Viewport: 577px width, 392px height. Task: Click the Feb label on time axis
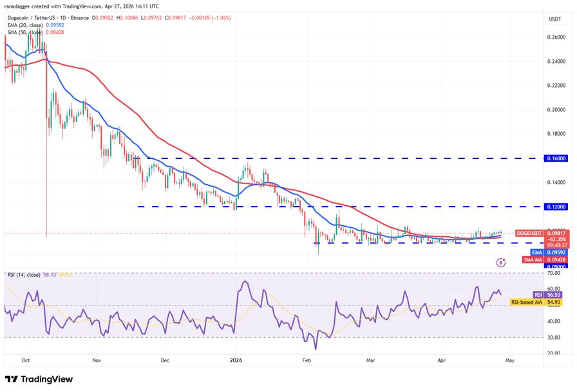307,360
